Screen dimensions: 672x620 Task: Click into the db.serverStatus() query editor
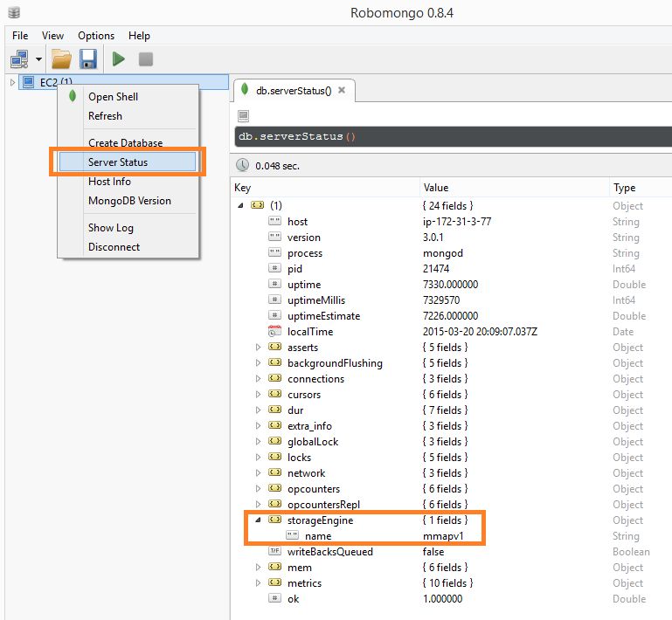click(x=454, y=136)
